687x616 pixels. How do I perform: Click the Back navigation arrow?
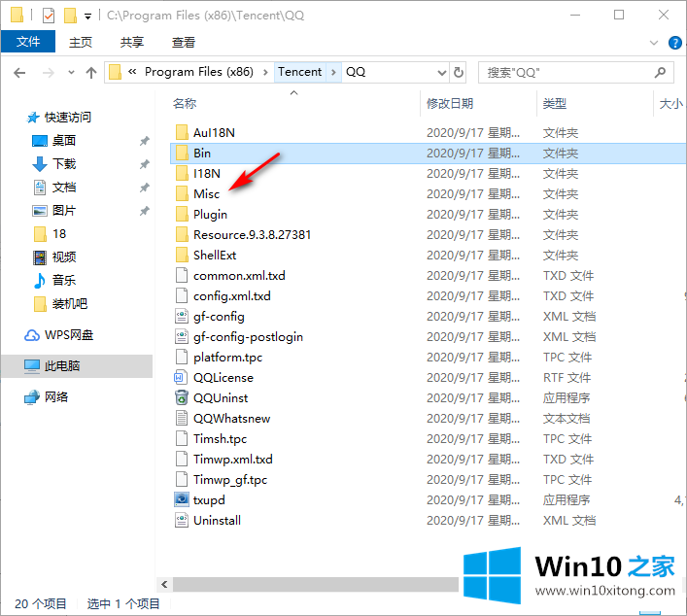coord(19,72)
